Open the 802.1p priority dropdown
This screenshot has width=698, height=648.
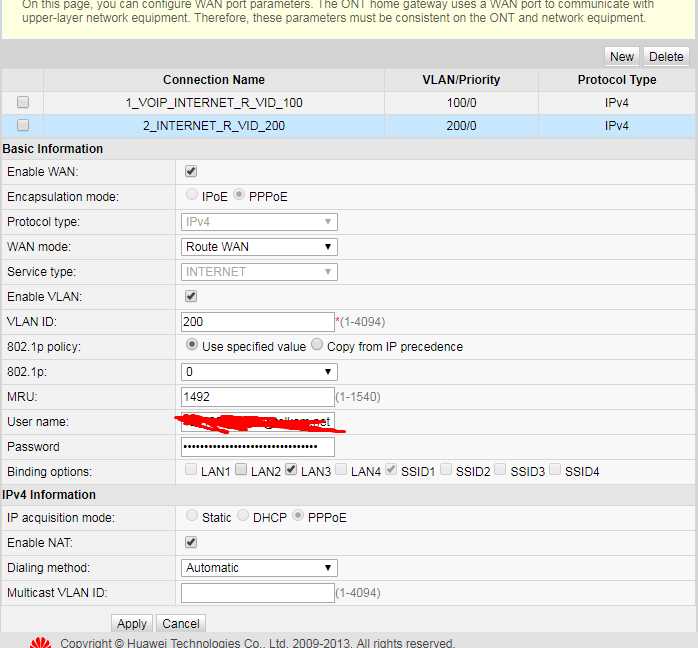click(259, 372)
